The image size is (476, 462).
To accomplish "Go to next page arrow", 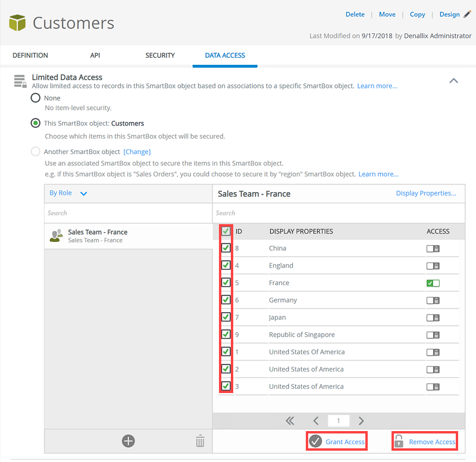I will [361, 421].
